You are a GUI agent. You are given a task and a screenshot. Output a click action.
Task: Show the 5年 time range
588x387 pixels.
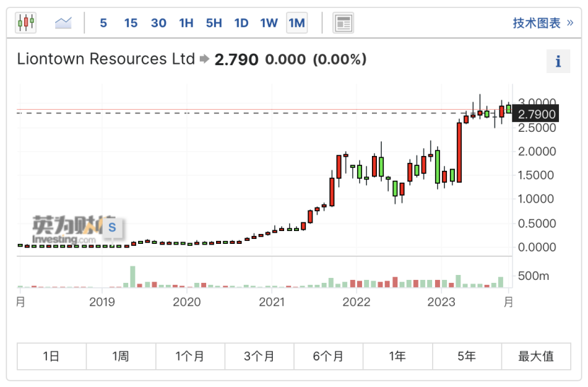pyautogui.click(x=467, y=357)
